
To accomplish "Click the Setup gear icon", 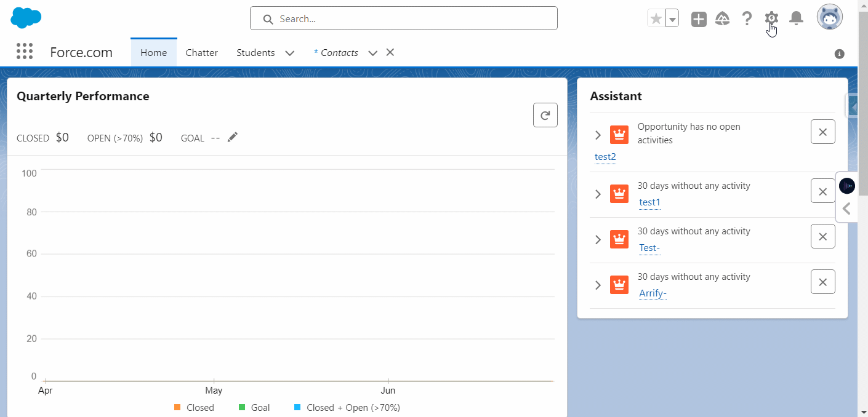I will point(771,18).
